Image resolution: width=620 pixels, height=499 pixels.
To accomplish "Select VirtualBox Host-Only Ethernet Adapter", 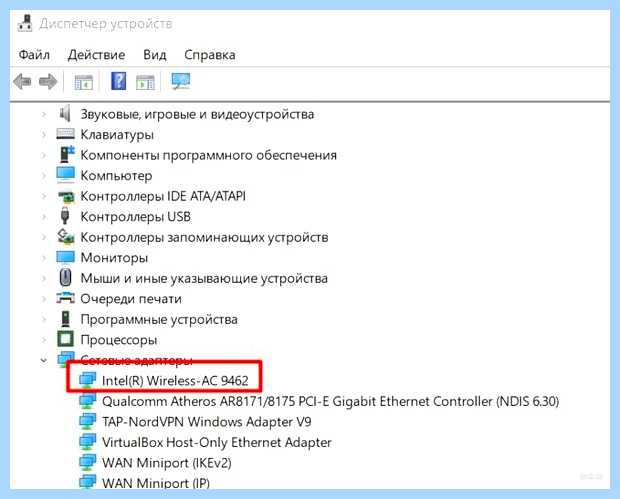I will tap(217, 442).
